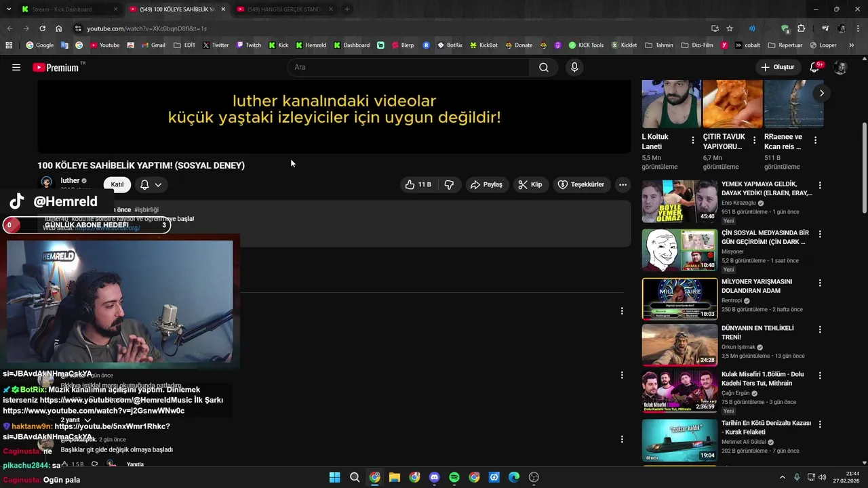Go to browser home page icon
The height and width of the screenshot is (488, 868).
click(59, 28)
